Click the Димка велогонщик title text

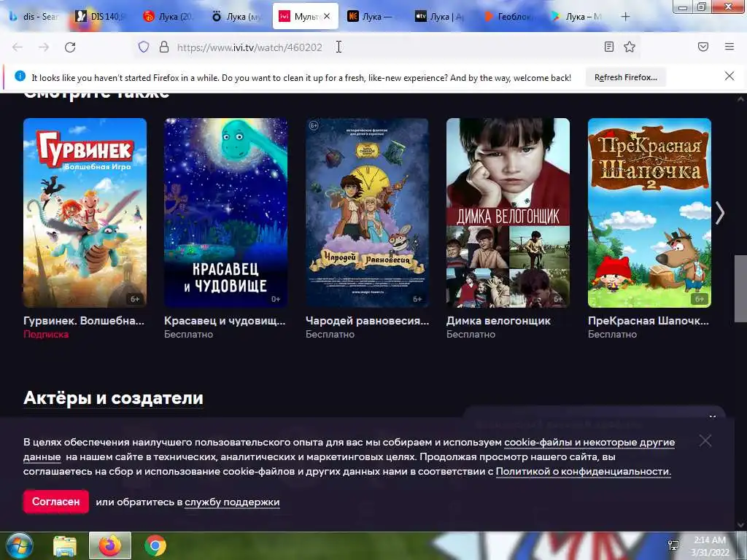click(x=498, y=321)
